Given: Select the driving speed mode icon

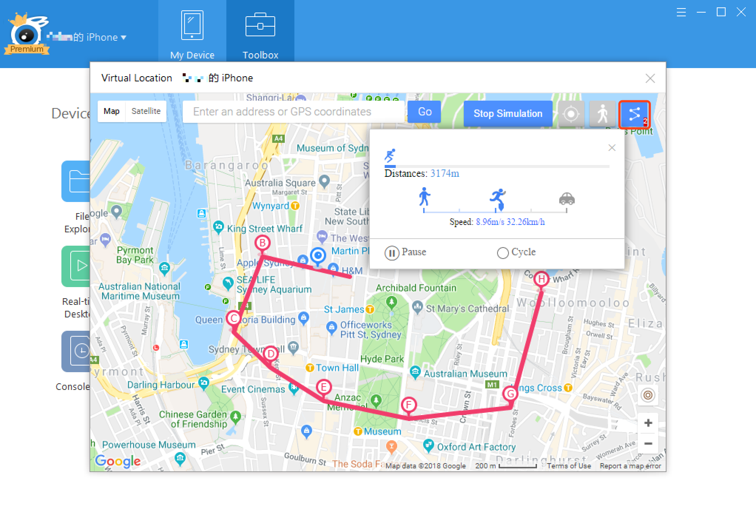Looking at the screenshot, I should pos(566,199).
